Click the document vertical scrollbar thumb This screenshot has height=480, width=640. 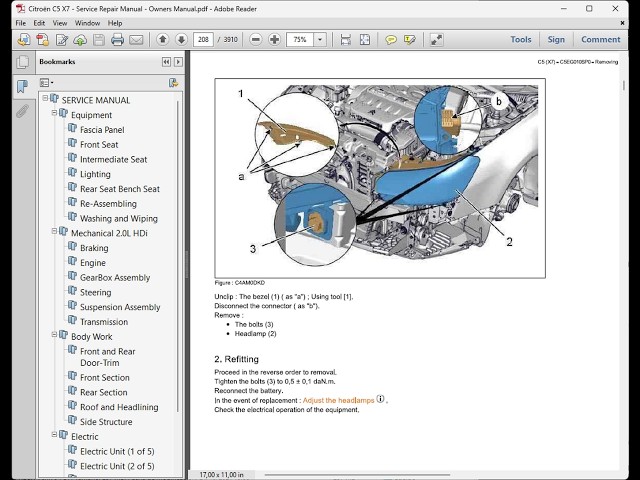(624, 86)
